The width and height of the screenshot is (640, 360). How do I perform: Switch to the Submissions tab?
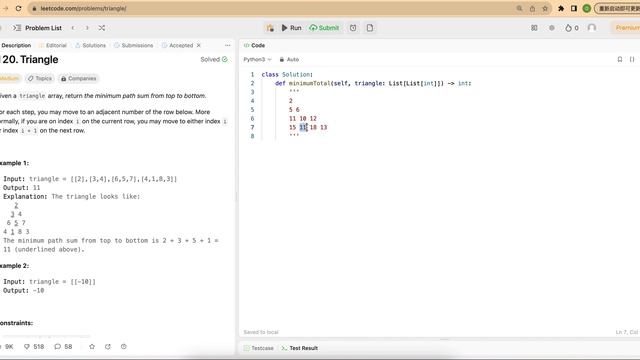[x=133, y=45]
